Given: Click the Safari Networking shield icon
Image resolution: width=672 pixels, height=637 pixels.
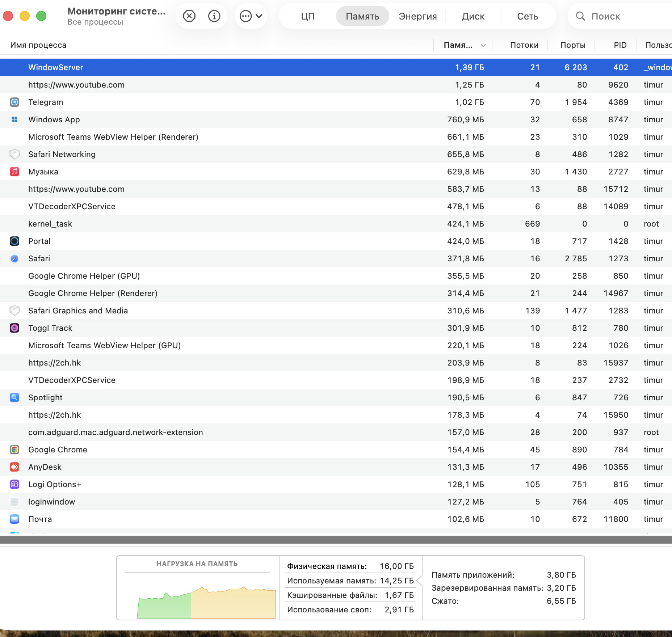Looking at the screenshot, I should click(x=14, y=154).
